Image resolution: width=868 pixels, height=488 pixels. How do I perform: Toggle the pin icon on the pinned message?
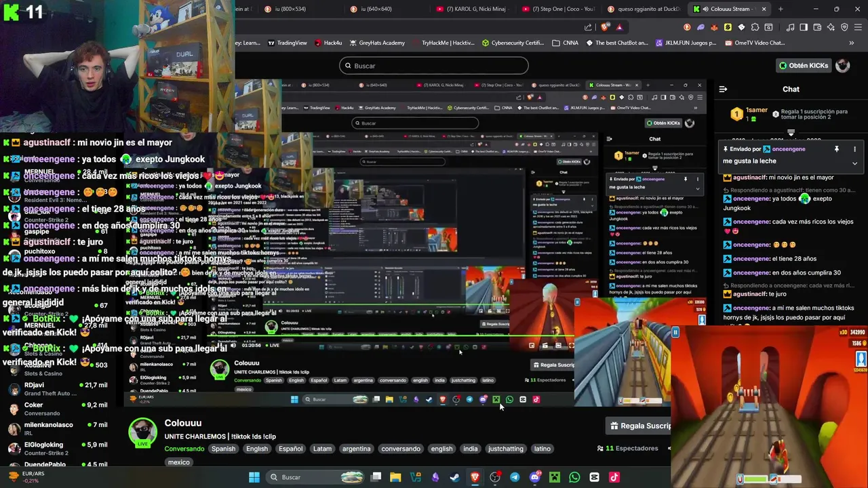click(837, 149)
